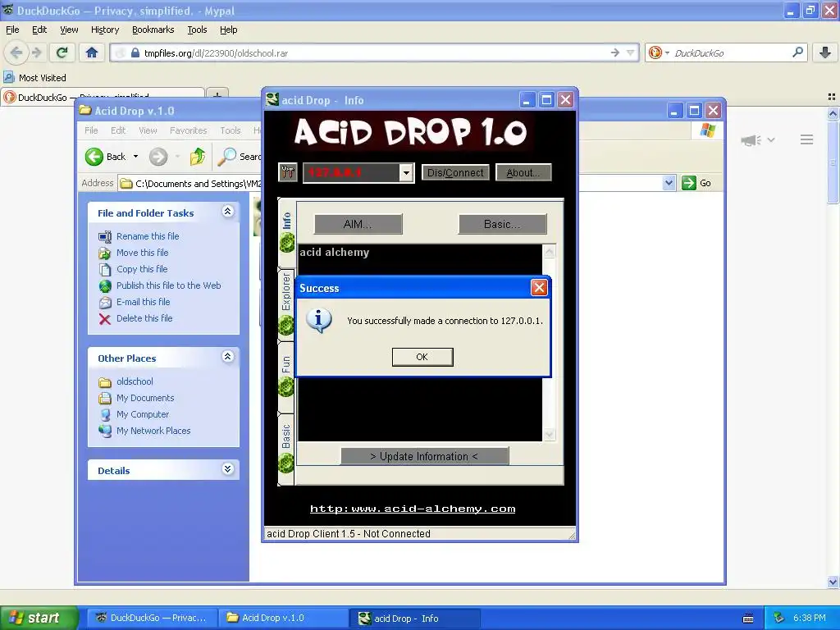This screenshot has width=840, height=630.
Task: Open the DuckDuckGo search engine selector
Action: pos(659,52)
